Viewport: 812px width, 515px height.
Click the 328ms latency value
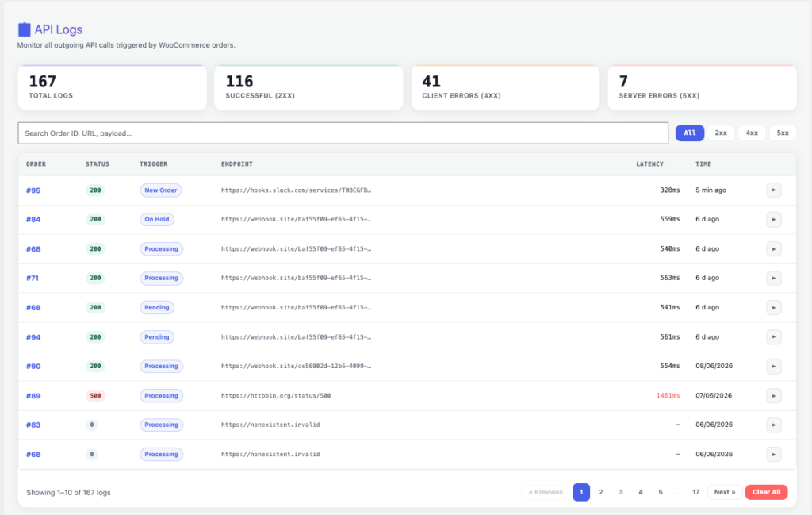(669, 190)
